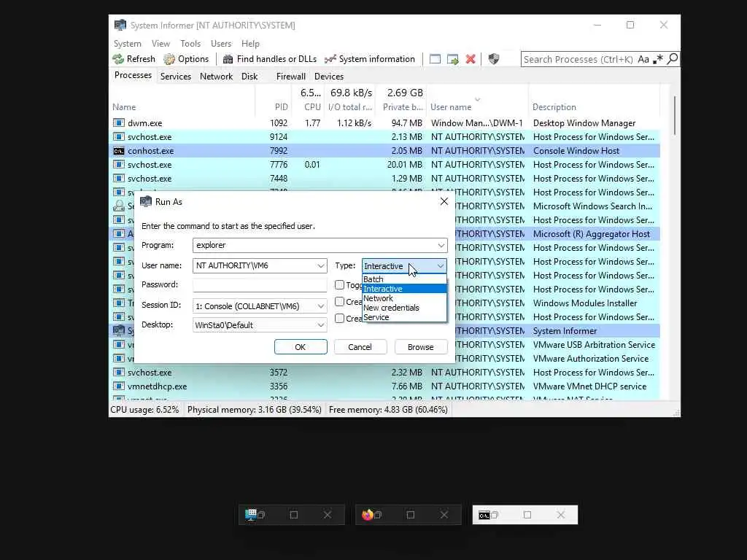The image size is (747, 560).
Task: Select the Desktop Window Manager description cell
Action: (584, 122)
